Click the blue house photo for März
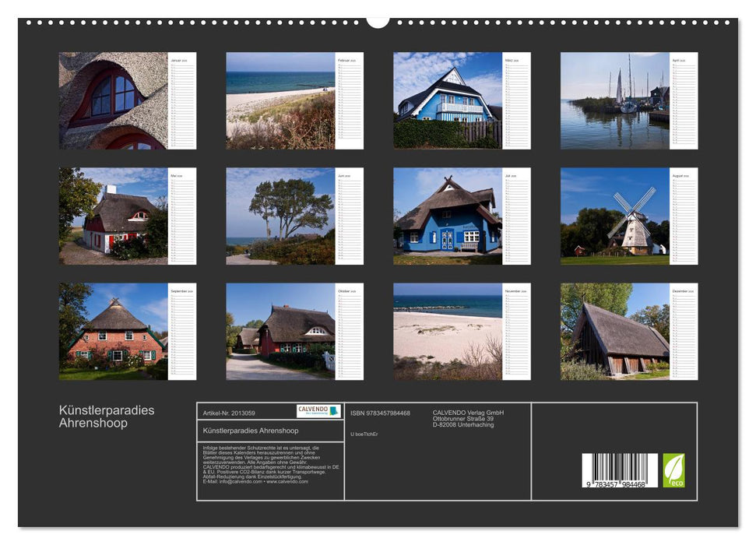 448,101
